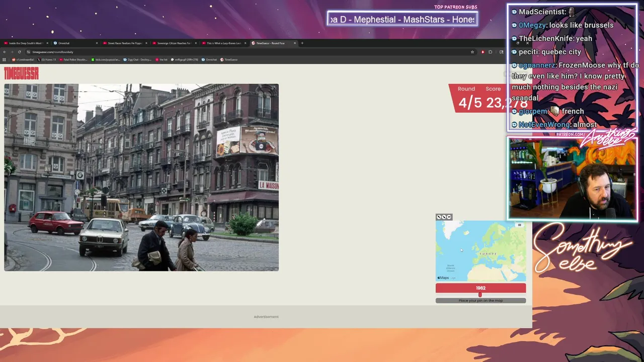This screenshot has width=644, height=362.
Task: Bookmark this page with the star icon
Action: point(472,52)
